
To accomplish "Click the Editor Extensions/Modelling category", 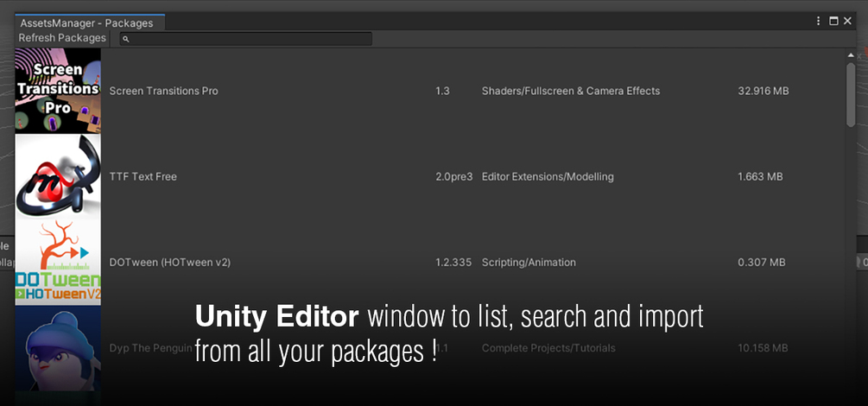I will point(548,177).
